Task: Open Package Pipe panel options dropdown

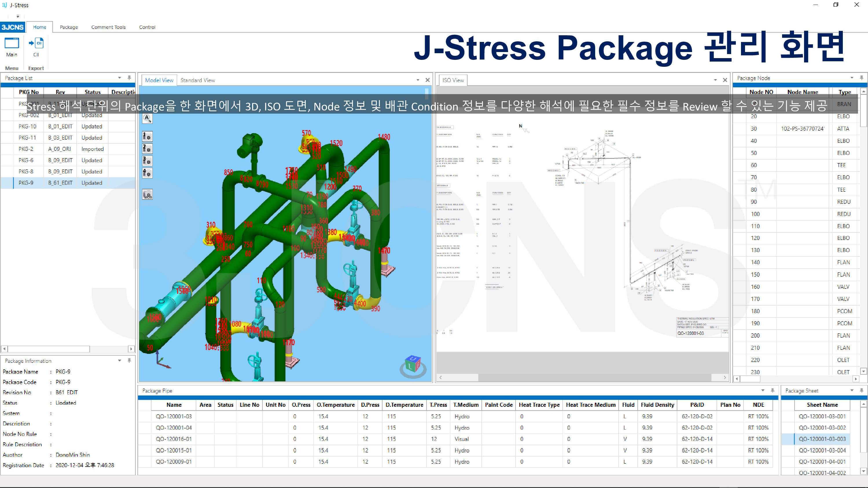Action: pos(763,390)
